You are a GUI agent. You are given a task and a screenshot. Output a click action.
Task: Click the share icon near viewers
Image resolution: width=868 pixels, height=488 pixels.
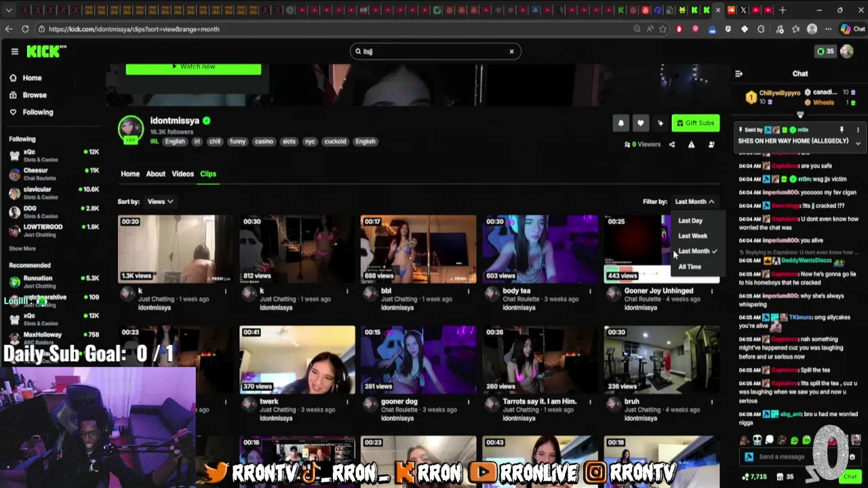coord(672,144)
